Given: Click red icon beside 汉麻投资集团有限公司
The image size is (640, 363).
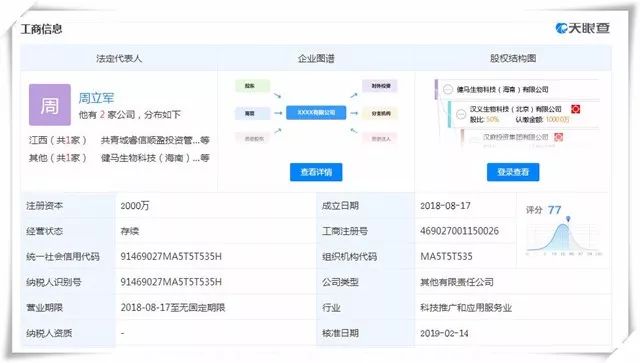Looking at the screenshot, I should pos(558,137).
